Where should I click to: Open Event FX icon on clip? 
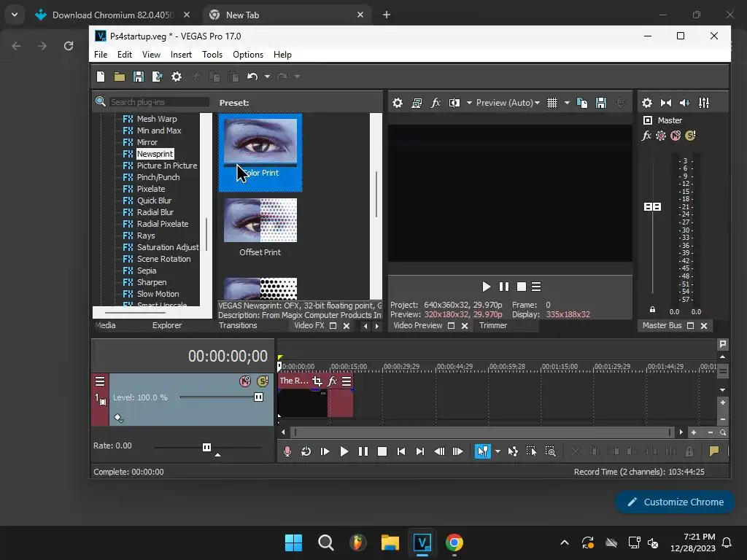pos(333,381)
